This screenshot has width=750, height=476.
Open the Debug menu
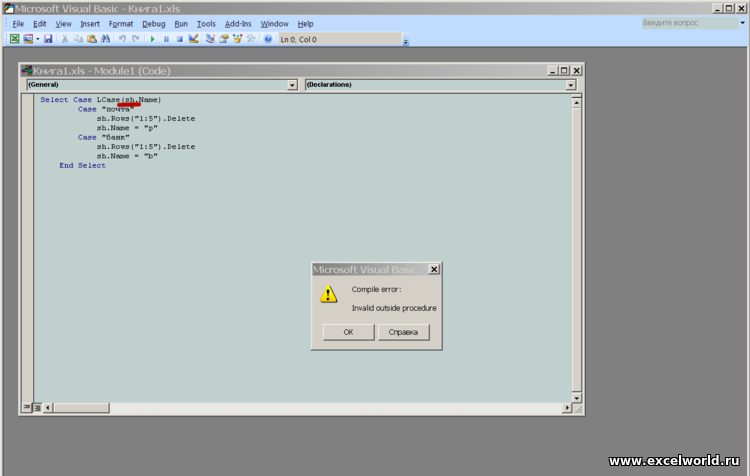[x=154, y=23]
